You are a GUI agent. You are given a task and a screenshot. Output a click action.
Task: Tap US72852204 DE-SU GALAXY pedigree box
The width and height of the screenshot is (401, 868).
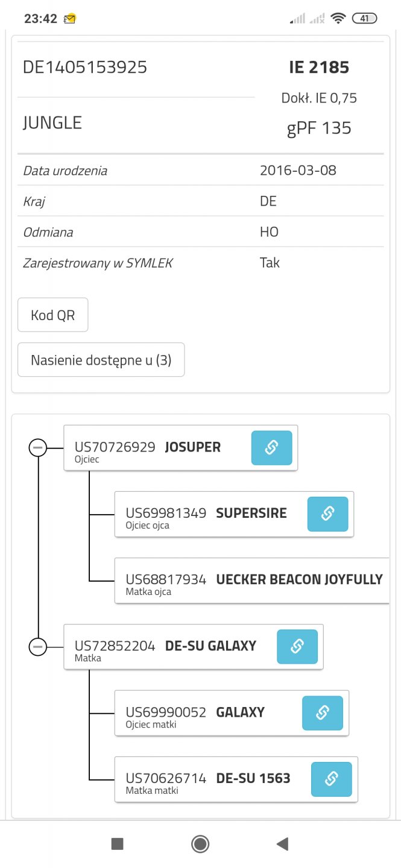pos(166,647)
